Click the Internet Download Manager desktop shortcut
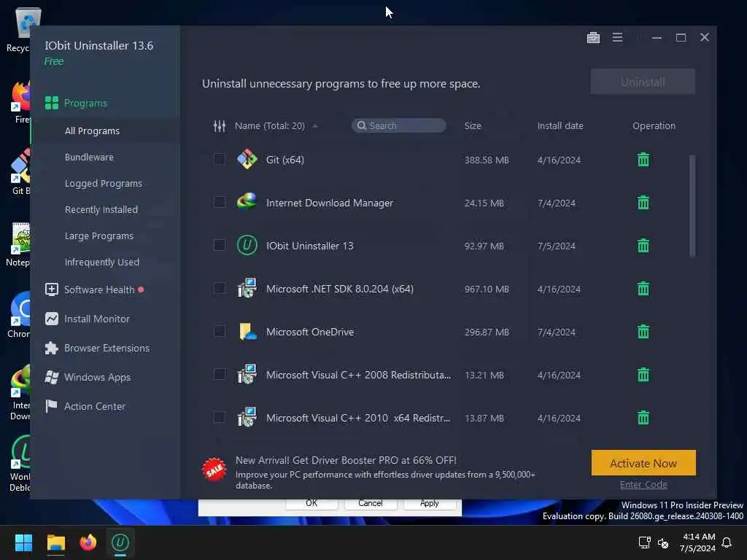Viewport: 747px width, 560px height. click(x=20, y=392)
